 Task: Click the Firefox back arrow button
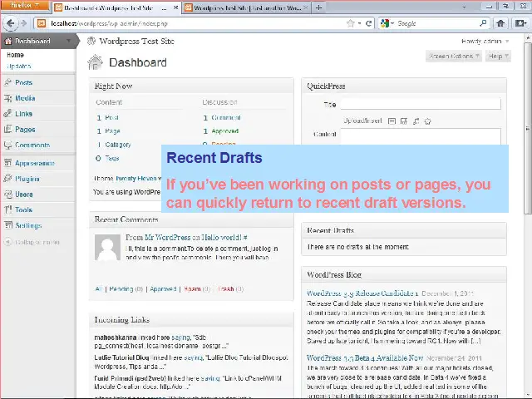click(x=11, y=23)
